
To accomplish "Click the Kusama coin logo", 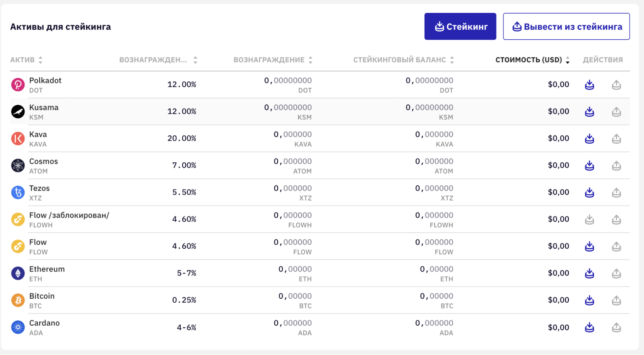I will [18, 112].
